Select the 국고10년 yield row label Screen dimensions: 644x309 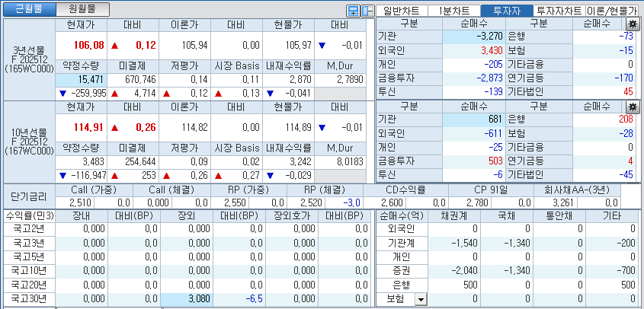click(29, 271)
